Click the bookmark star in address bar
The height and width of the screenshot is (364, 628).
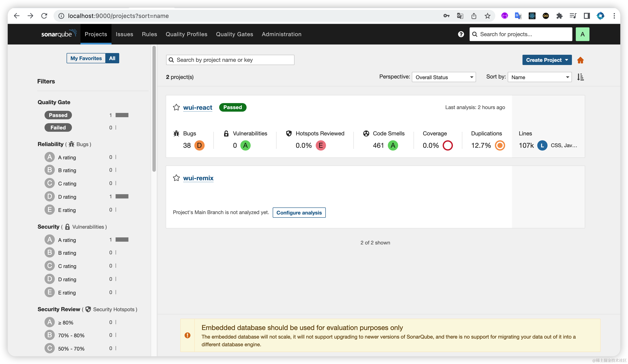(x=487, y=16)
